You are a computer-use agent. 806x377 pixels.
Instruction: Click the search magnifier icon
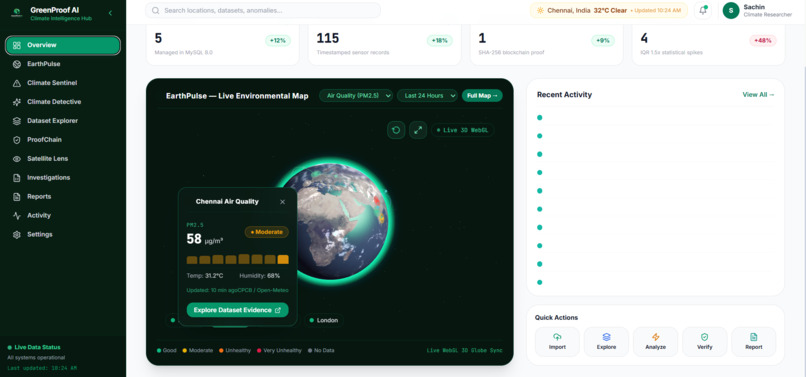pyautogui.click(x=155, y=10)
